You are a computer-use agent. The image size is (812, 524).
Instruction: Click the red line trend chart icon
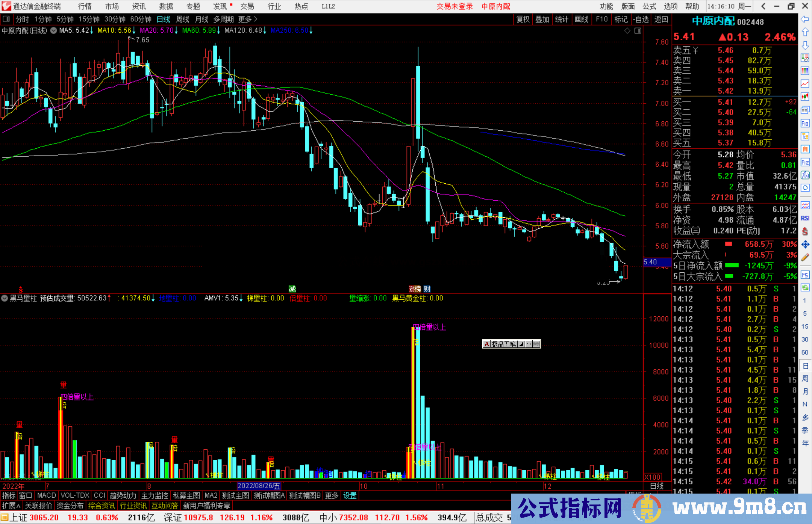point(805,84)
